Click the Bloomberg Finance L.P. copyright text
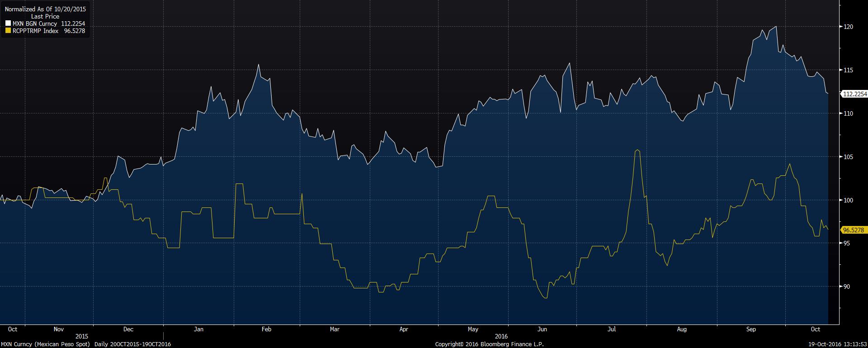 pyautogui.click(x=489, y=344)
